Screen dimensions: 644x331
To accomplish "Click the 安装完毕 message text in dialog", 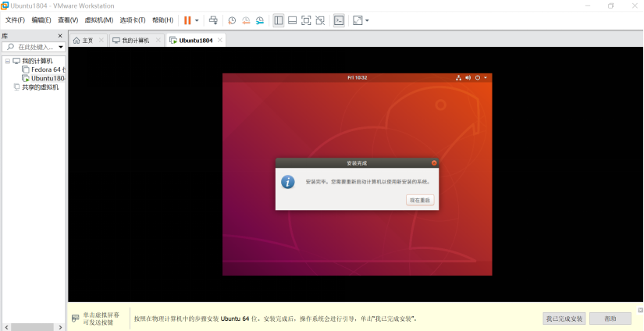I will [368, 182].
